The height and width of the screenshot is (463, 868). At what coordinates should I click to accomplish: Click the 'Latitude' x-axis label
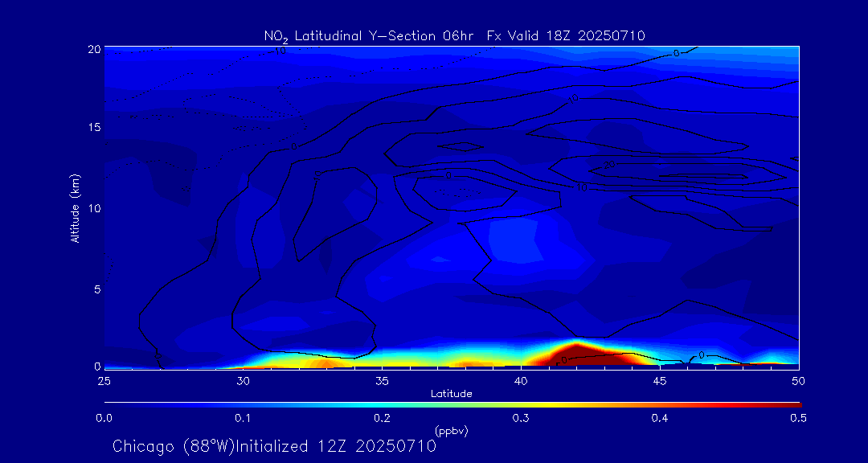click(x=452, y=394)
